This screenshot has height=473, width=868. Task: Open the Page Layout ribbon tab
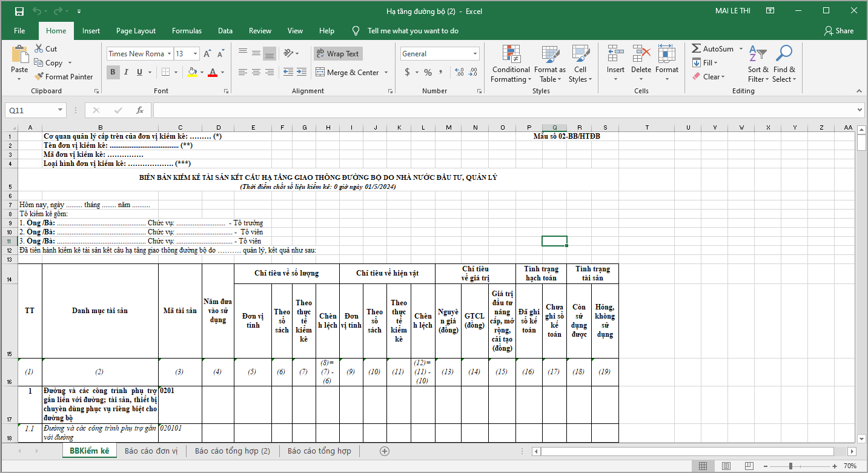tap(136, 31)
